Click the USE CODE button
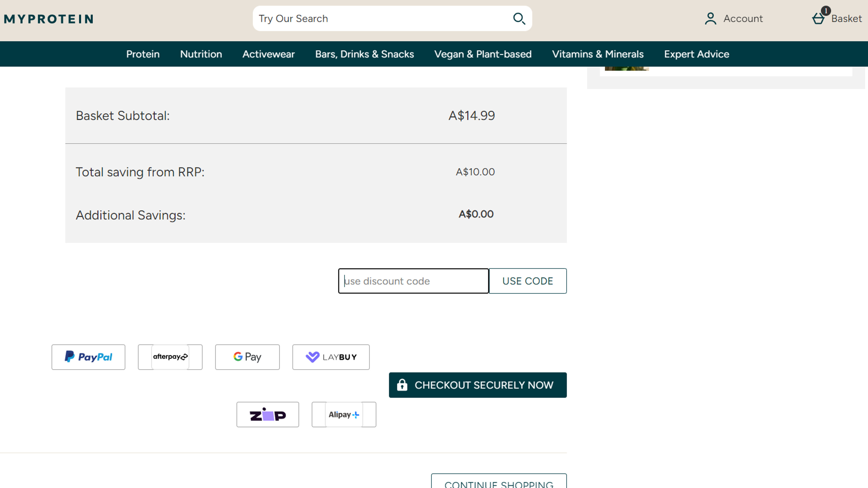868x488 pixels. 528,281
